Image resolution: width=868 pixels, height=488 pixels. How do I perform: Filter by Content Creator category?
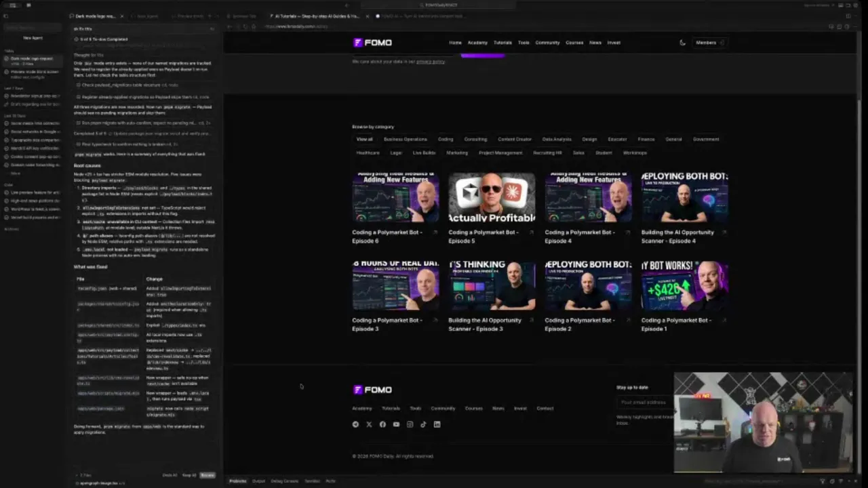tap(515, 139)
